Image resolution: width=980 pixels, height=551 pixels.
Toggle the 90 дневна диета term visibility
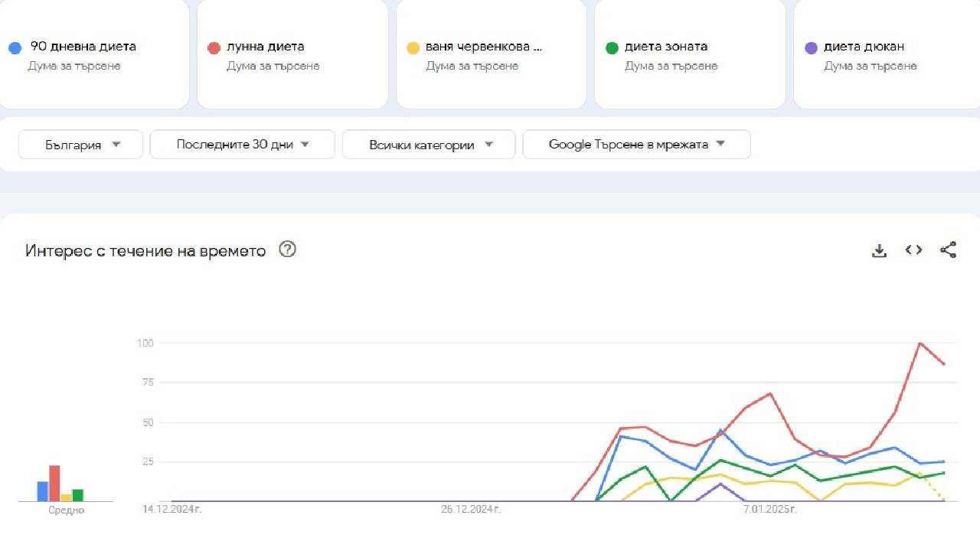pos(83,46)
